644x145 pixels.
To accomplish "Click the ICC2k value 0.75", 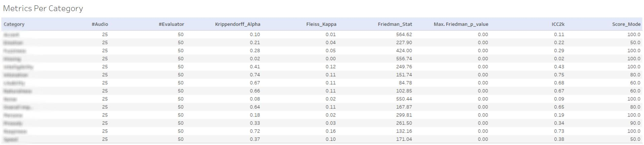I will (x=559, y=75).
